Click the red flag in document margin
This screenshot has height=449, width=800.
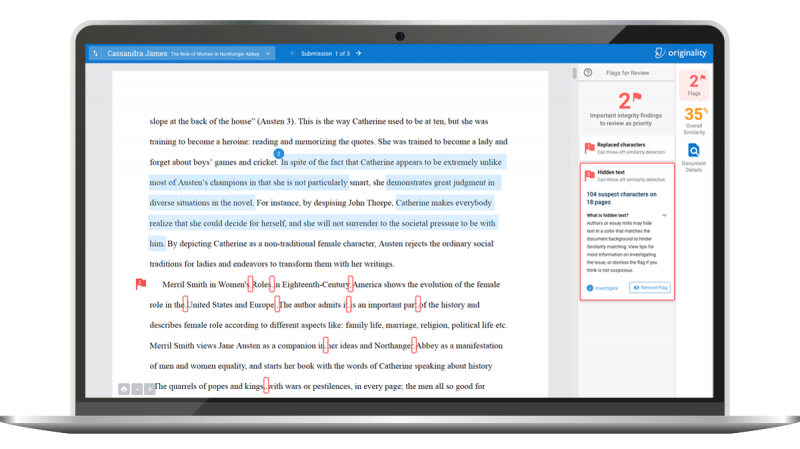click(141, 284)
